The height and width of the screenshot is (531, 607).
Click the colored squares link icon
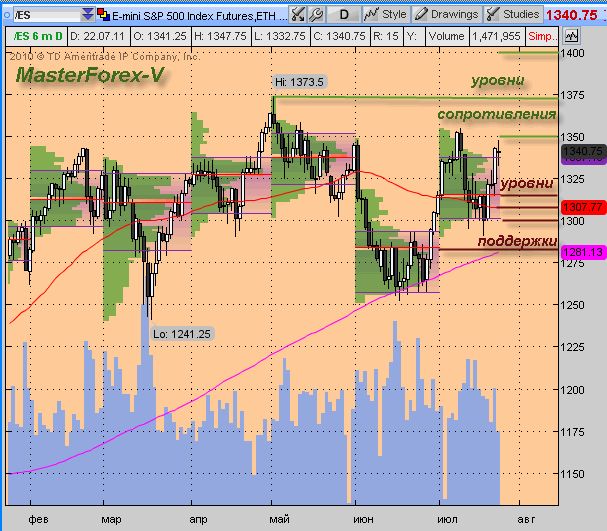[103, 15]
